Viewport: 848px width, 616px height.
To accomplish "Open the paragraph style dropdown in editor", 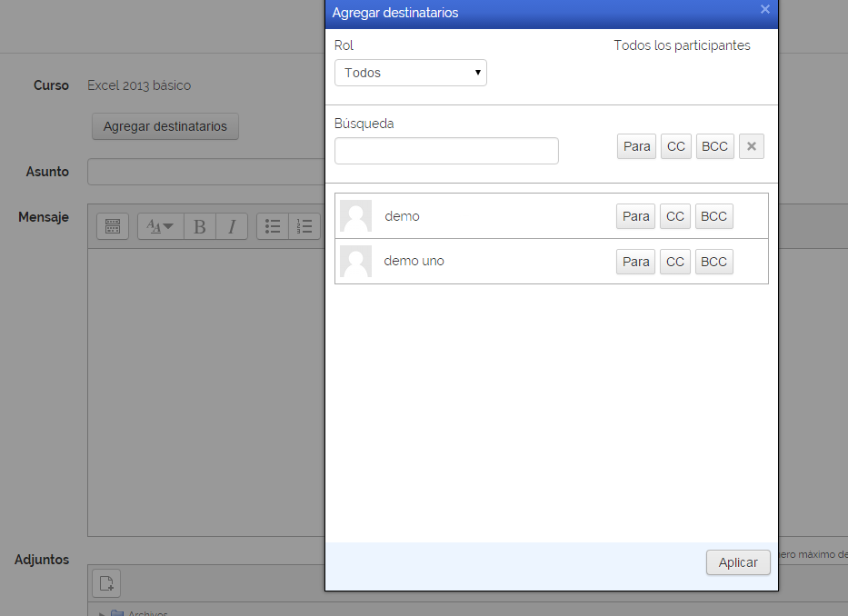I will point(160,226).
